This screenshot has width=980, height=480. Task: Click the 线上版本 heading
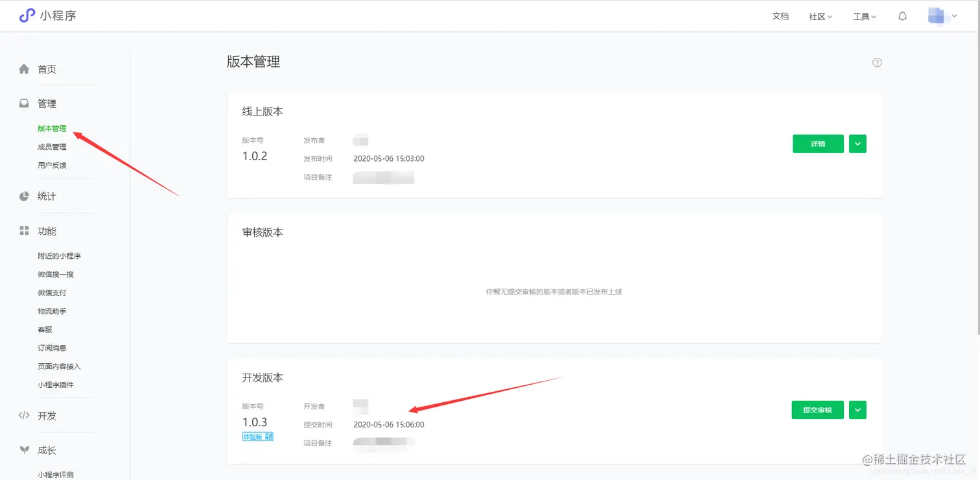pos(262,112)
